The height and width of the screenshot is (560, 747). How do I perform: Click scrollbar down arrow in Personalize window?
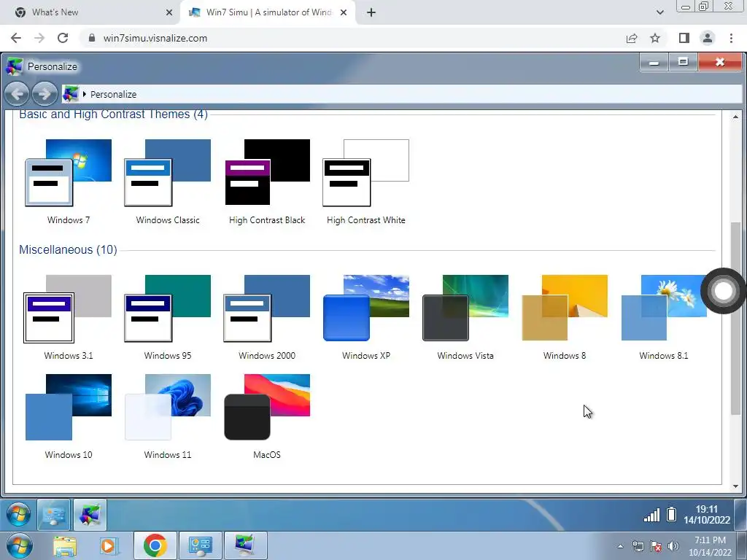pyautogui.click(x=735, y=486)
